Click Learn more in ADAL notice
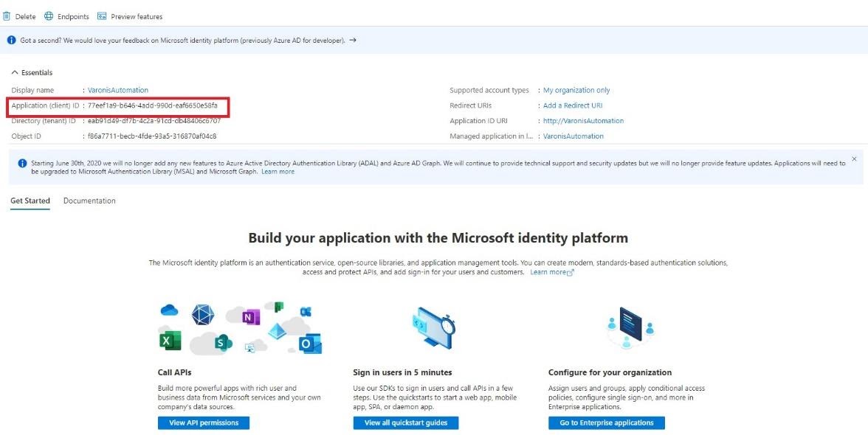This screenshot has height=435, width=868. [278, 172]
